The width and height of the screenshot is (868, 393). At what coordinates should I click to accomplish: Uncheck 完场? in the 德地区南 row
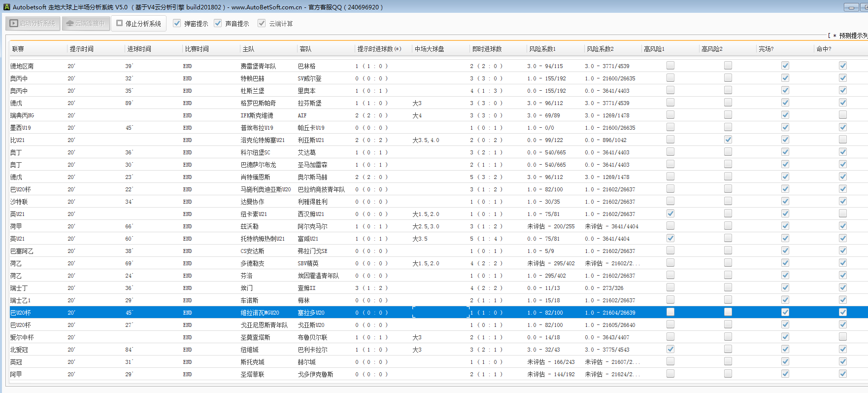[x=785, y=66]
